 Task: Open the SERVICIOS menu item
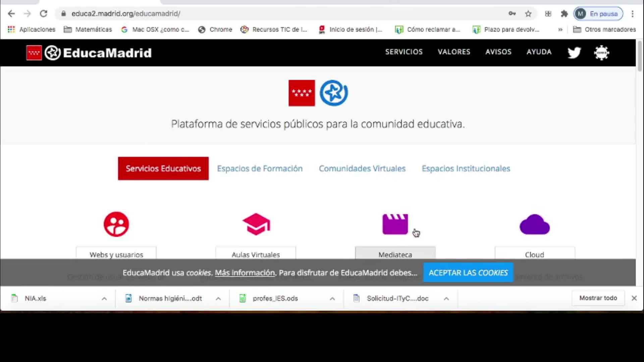[x=404, y=52]
